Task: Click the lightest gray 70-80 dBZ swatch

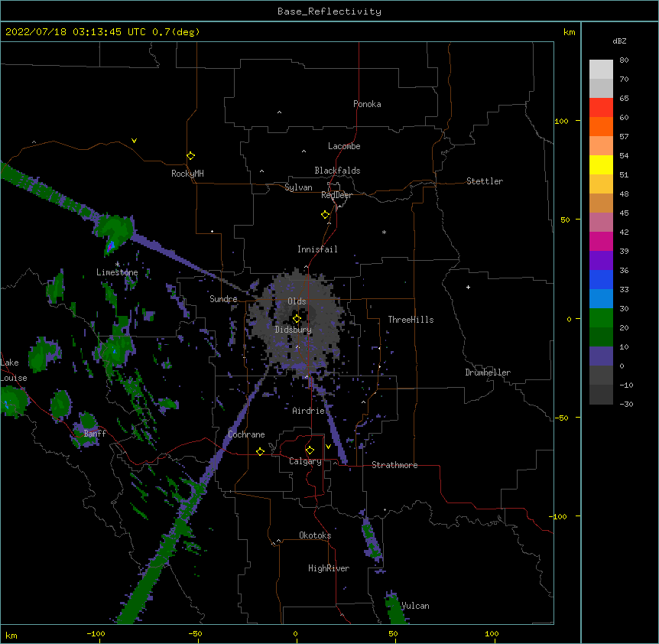Action: pos(601,70)
